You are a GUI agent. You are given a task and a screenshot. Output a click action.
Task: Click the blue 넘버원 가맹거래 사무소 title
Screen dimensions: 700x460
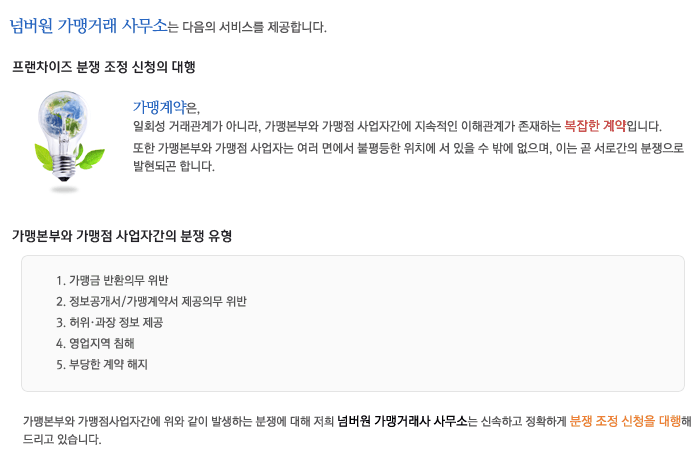click(x=88, y=26)
